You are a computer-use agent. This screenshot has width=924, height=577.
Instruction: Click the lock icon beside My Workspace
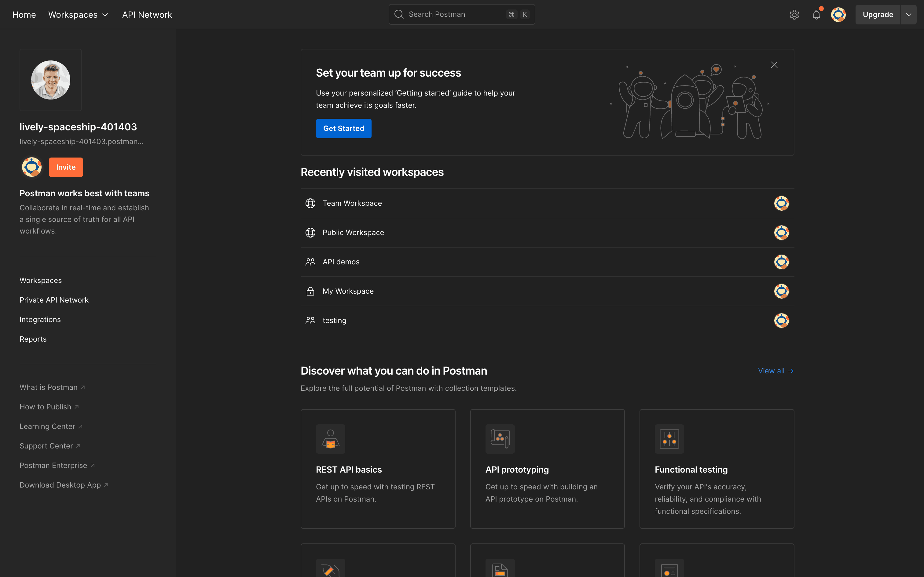click(x=310, y=291)
